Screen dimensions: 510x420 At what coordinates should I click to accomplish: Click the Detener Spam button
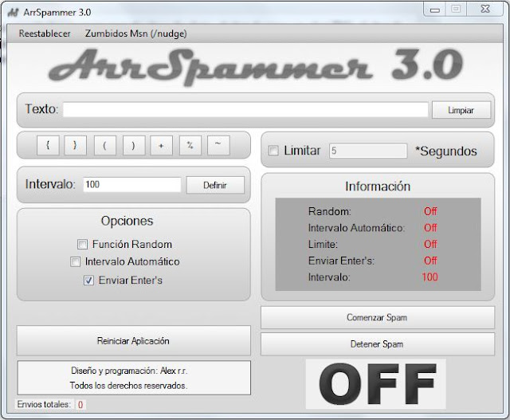pos(377,343)
